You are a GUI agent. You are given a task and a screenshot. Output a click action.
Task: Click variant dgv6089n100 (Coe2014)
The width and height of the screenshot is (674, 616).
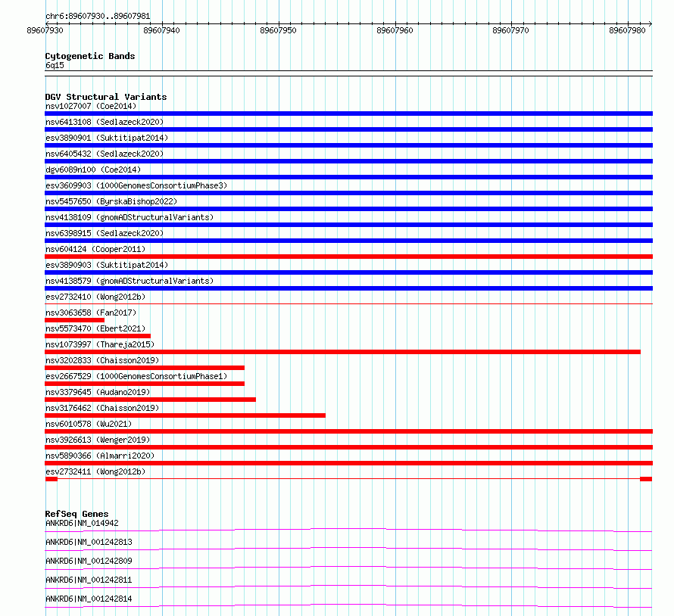coord(93,170)
